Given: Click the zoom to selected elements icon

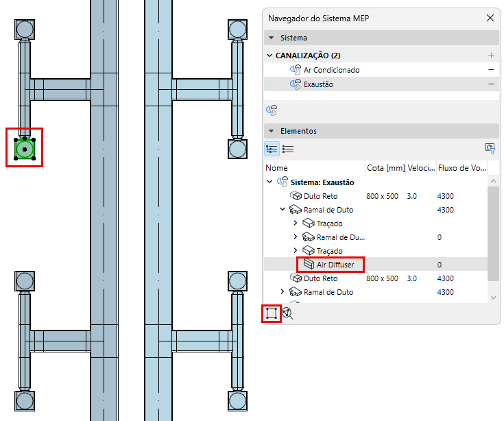Looking at the screenshot, I should 287,313.
